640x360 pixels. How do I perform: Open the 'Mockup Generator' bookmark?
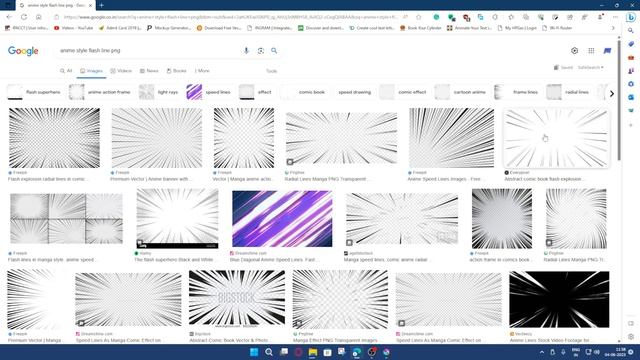pyautogui.click(x=169, y=28)
